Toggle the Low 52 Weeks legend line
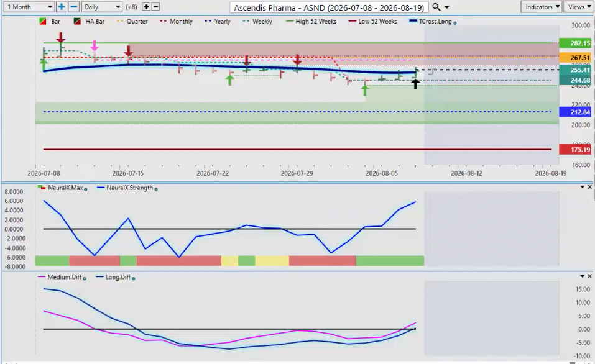 [372, 22]
